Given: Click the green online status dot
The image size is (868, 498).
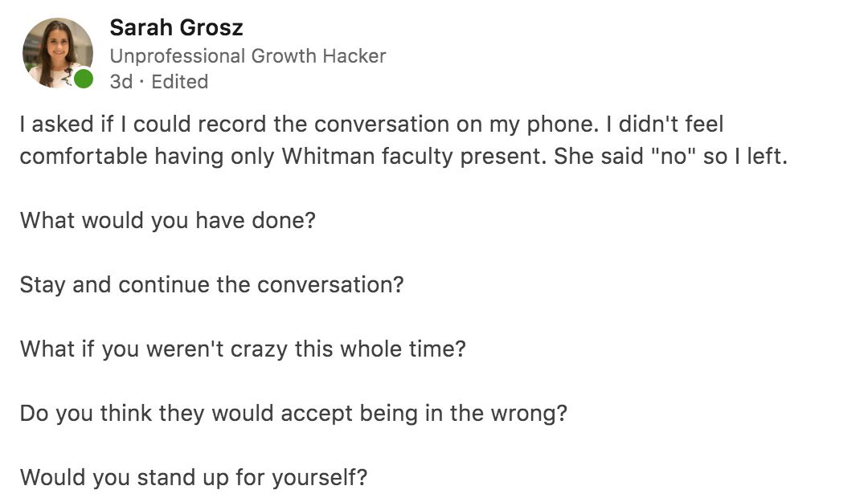Looking at the screenshot, I should (x=84, y=80).
